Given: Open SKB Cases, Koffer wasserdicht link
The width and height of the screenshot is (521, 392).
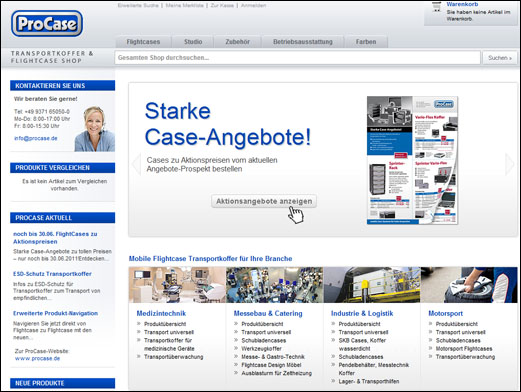Looking at the screenshot, I should click(x=362, y=345).
